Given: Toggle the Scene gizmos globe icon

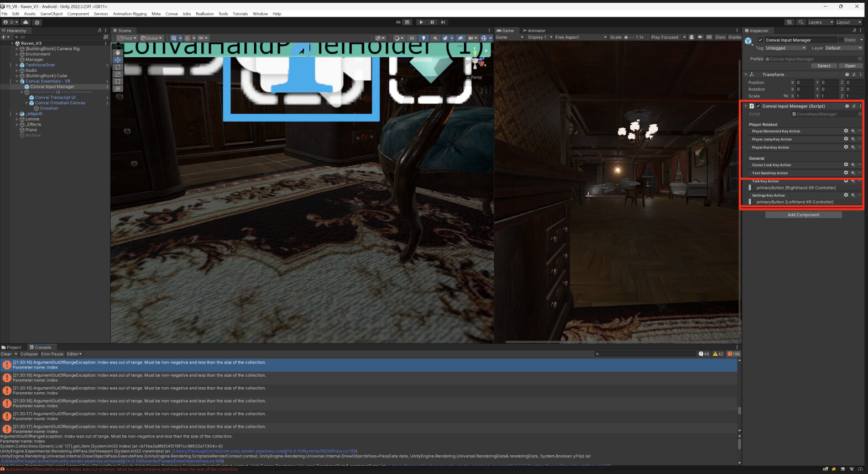Looking at the screenshot, I should pos(484,38).
